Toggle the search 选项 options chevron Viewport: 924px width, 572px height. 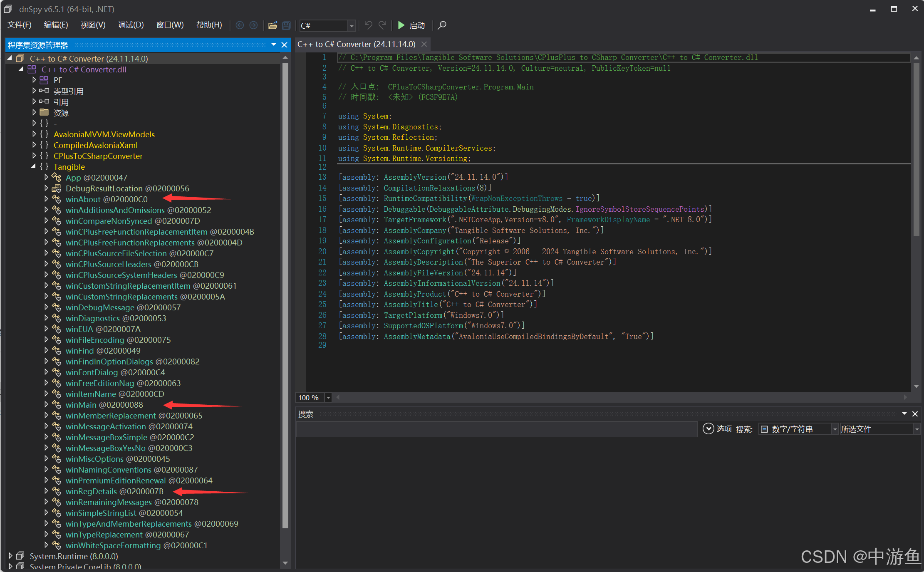[708, 428]
